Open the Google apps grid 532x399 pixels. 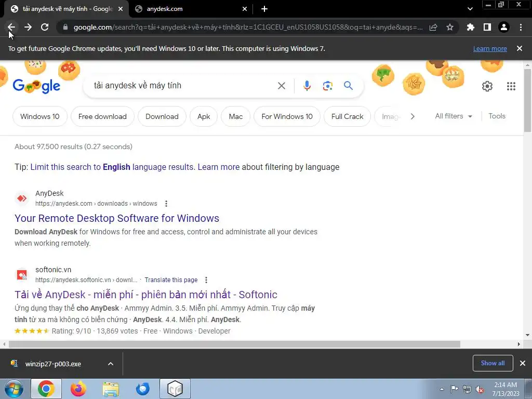(x=511, y=86)
